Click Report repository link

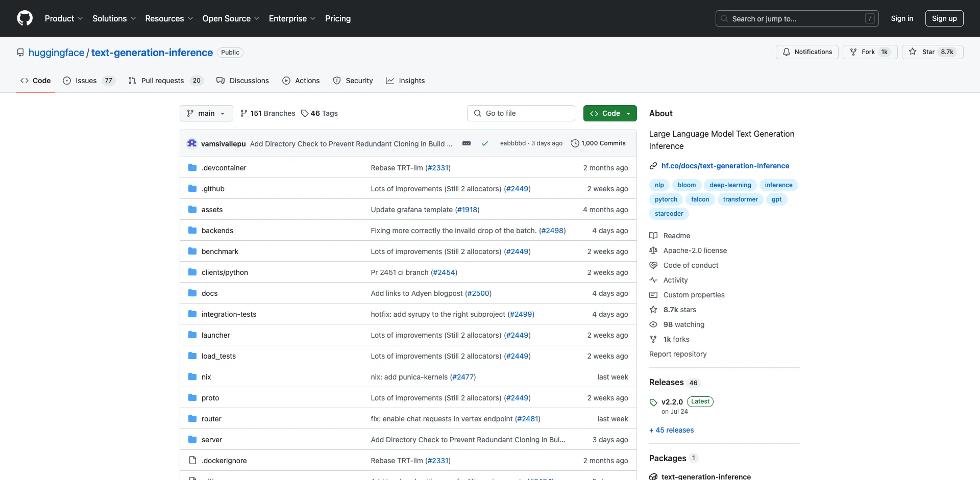[678, 354]
